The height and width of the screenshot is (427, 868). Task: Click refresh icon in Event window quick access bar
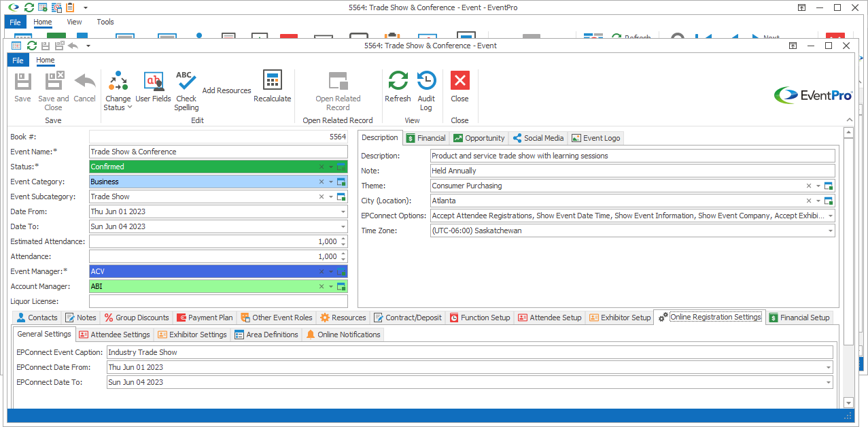point(31,46)
